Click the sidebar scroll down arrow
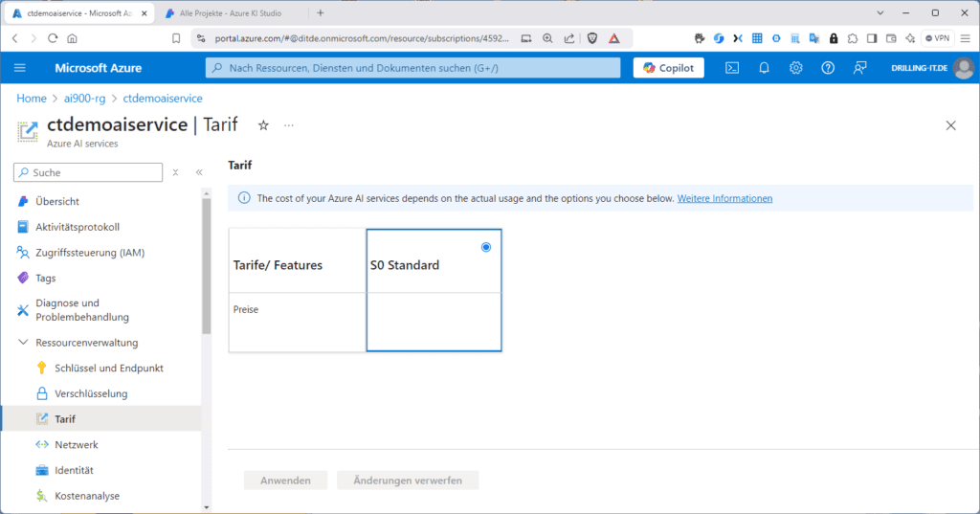Viewport: 980px width, 514px height. click(x=207, y=507)
